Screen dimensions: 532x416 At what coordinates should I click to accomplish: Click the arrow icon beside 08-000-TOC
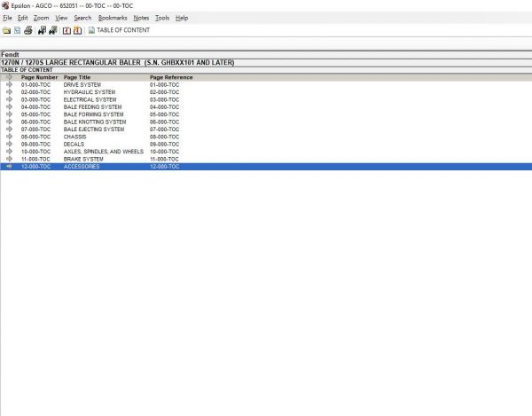click(x=9, y=137)
